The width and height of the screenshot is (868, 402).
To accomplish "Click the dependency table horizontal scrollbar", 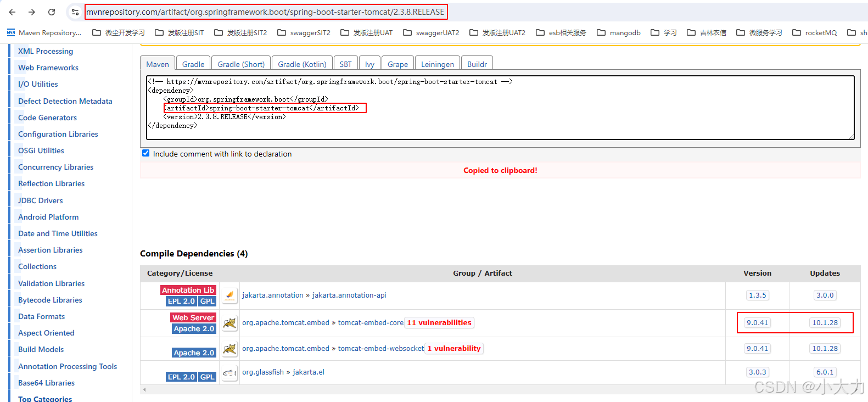I will (500, 389).
